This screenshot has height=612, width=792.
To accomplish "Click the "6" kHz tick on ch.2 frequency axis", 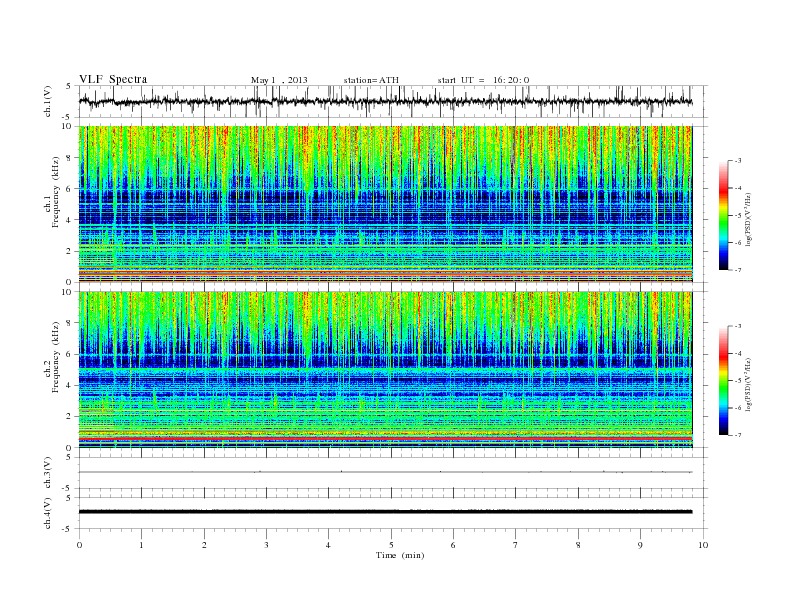I will coord(69,354).
